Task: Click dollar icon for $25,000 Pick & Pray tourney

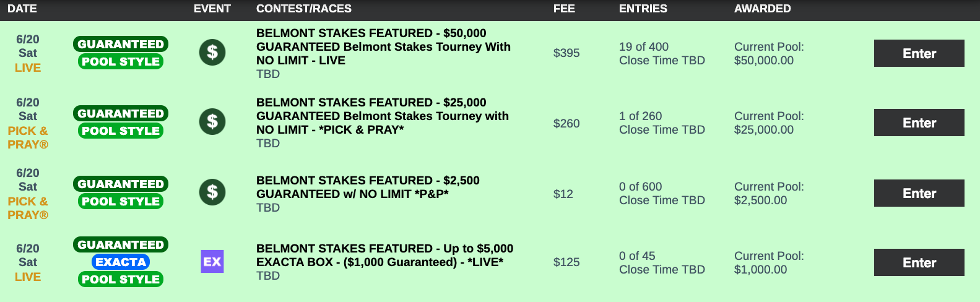Action: pyautogui.click(x=212, y=122)
